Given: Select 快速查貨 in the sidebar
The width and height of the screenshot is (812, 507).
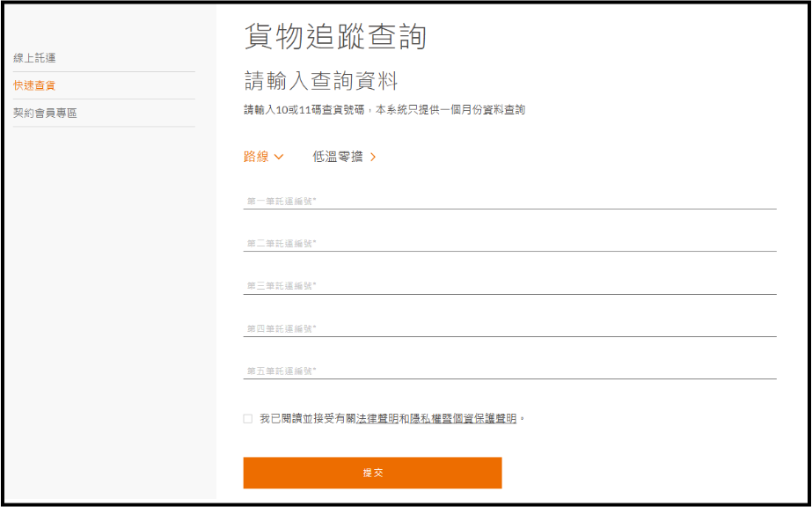Looking at the screenshot, I should (x=34, y=85).
